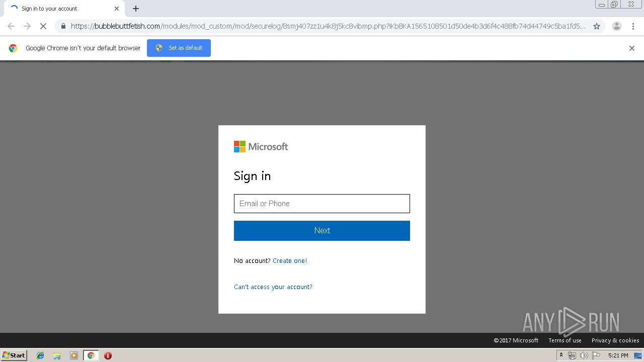Screen dimensions: 644x362
Task: Stop the page from loading
Action: pos(43,26)
